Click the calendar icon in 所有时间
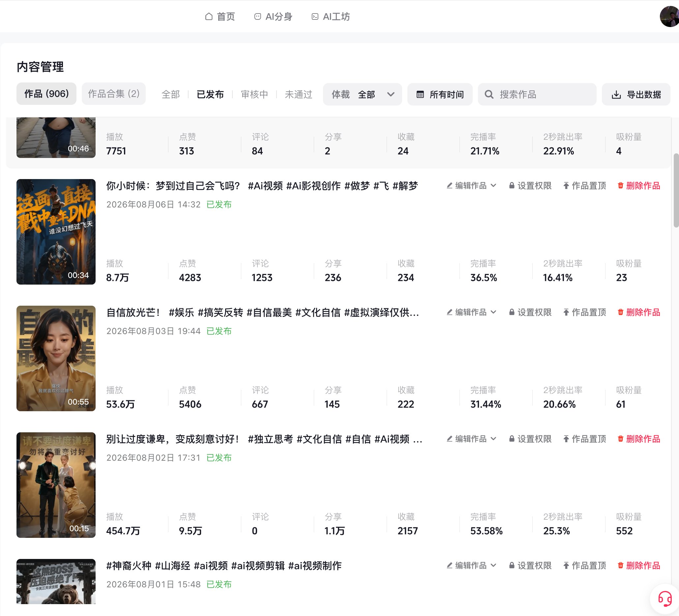The image size is (679, 616). coord(420,95)
